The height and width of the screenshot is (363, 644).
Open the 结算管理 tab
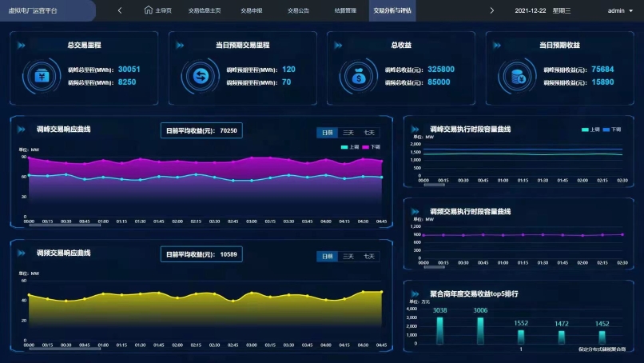coord(345,10)
